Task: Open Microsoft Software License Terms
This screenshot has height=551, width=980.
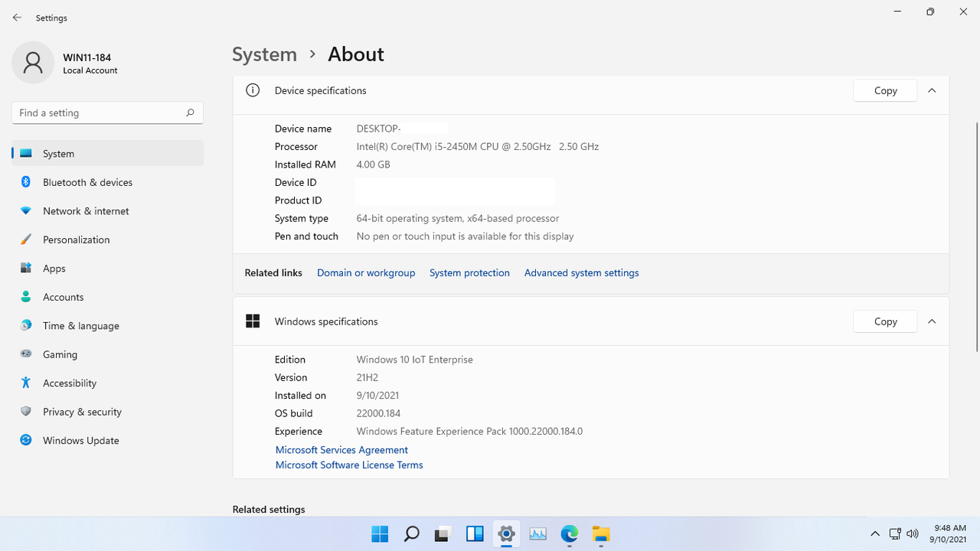Action: click(x=349, y=465)
